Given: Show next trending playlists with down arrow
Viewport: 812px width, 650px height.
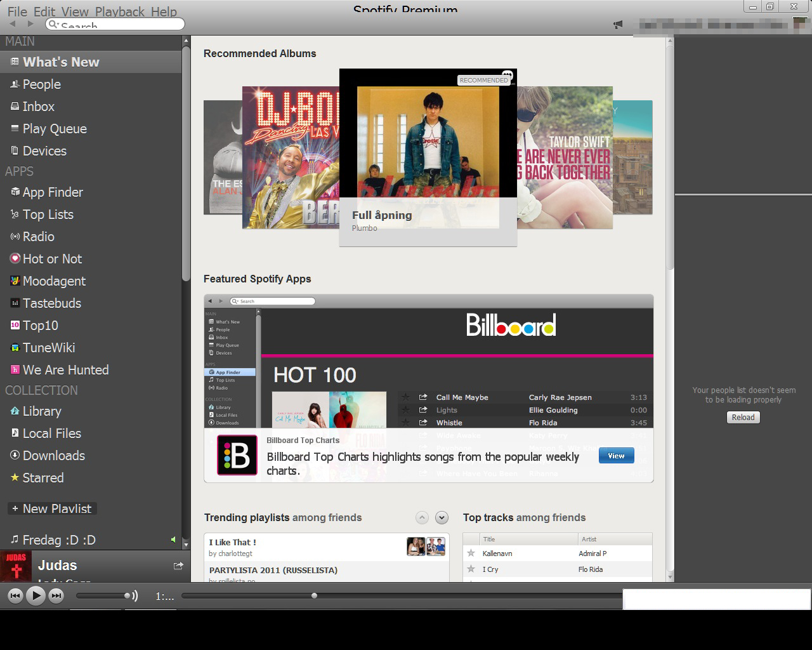Looking at the screenshot, I should click(442, 517).
